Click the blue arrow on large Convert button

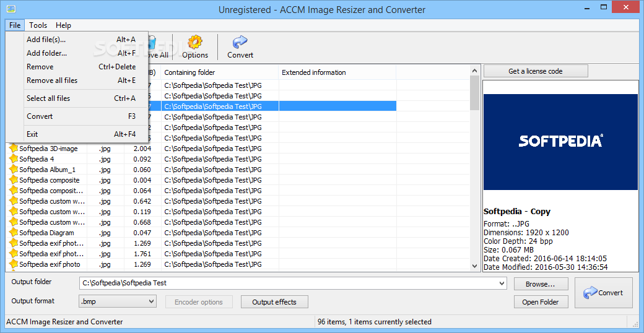coord(590,293)
